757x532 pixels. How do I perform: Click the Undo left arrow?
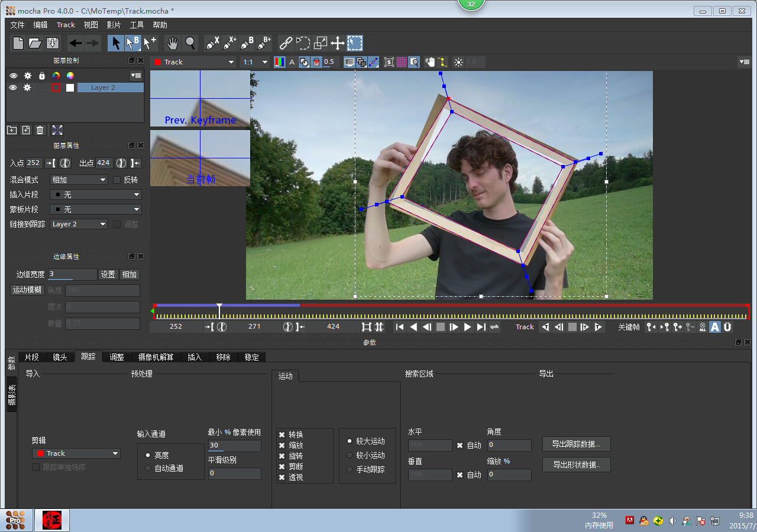[75, 43]
